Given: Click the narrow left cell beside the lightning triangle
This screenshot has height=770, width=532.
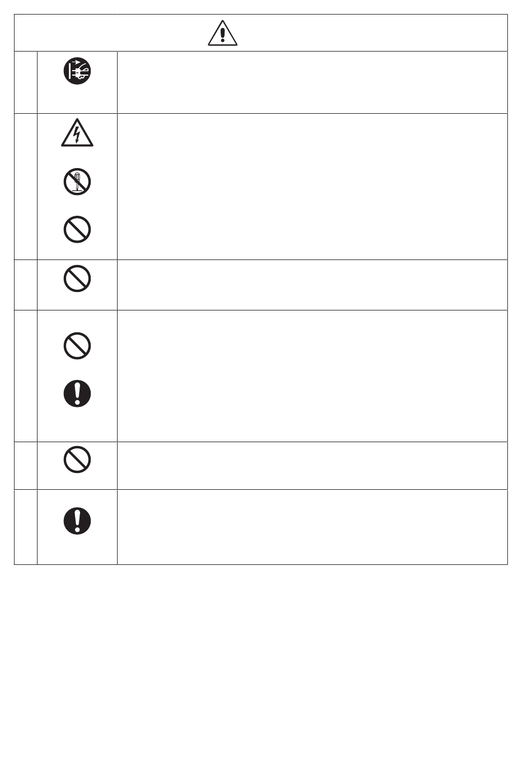Looking at the screenshot, I should [26, 186].
